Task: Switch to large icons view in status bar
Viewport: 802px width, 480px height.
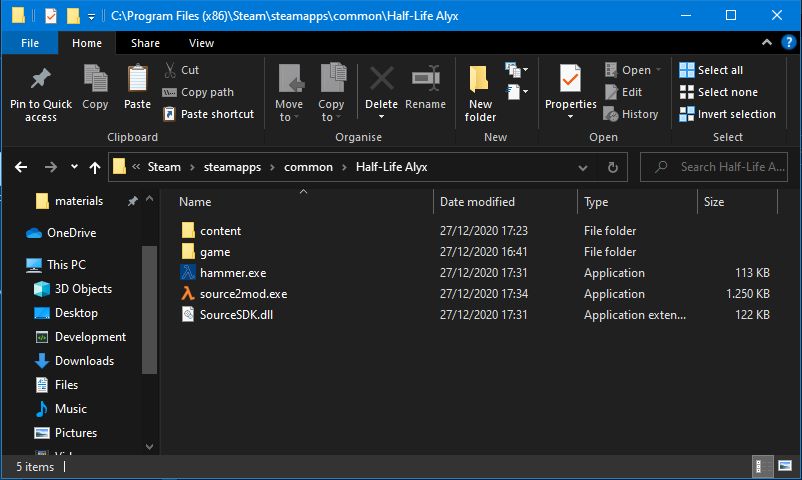Action: [x=785, y=466]
